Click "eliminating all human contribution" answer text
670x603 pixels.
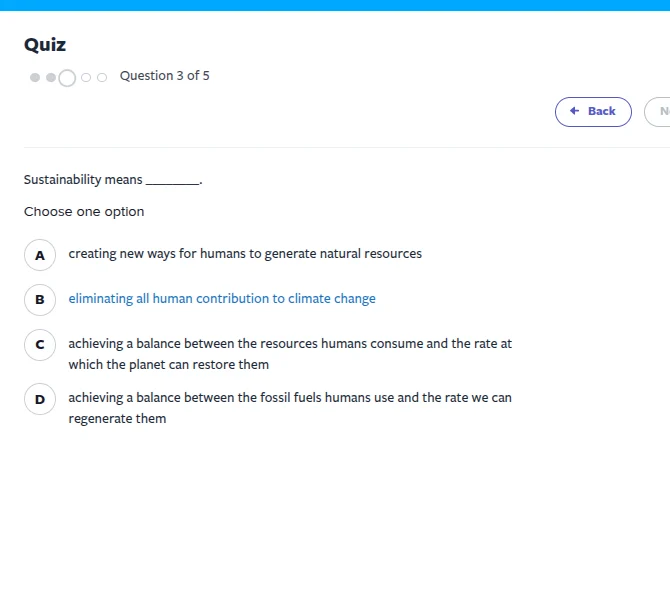222,299
